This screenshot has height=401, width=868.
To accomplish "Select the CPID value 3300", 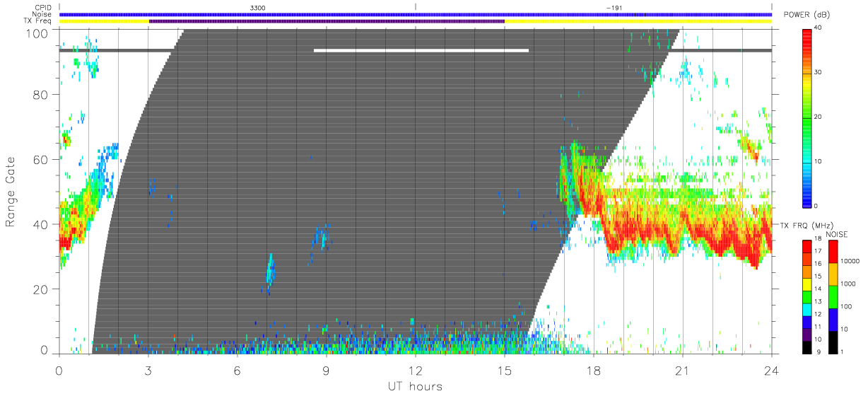I will (258, 8).
